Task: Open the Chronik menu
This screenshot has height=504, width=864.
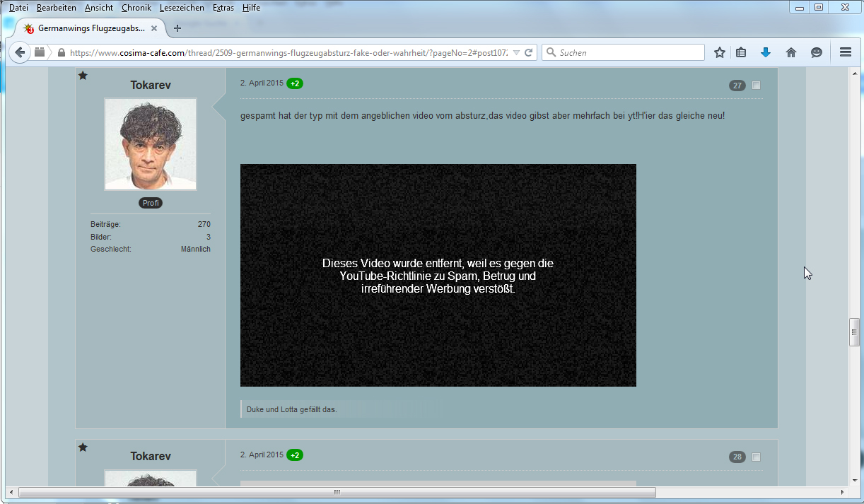Action: coord(136,8)
